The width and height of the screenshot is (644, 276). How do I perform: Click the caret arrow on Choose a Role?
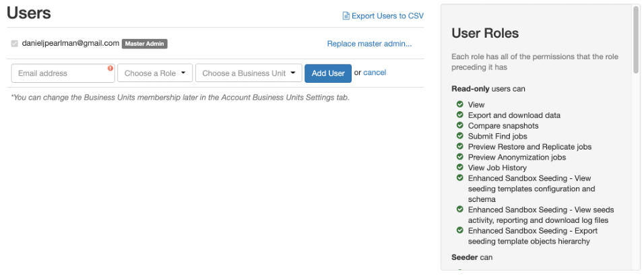183,73
